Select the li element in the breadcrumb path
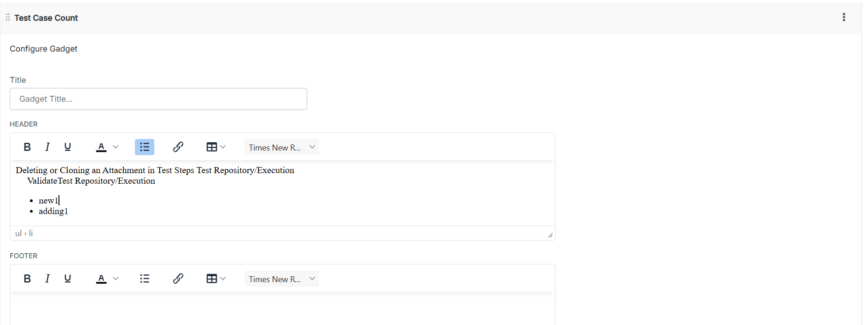868x325 pixels. click(31, 233)
